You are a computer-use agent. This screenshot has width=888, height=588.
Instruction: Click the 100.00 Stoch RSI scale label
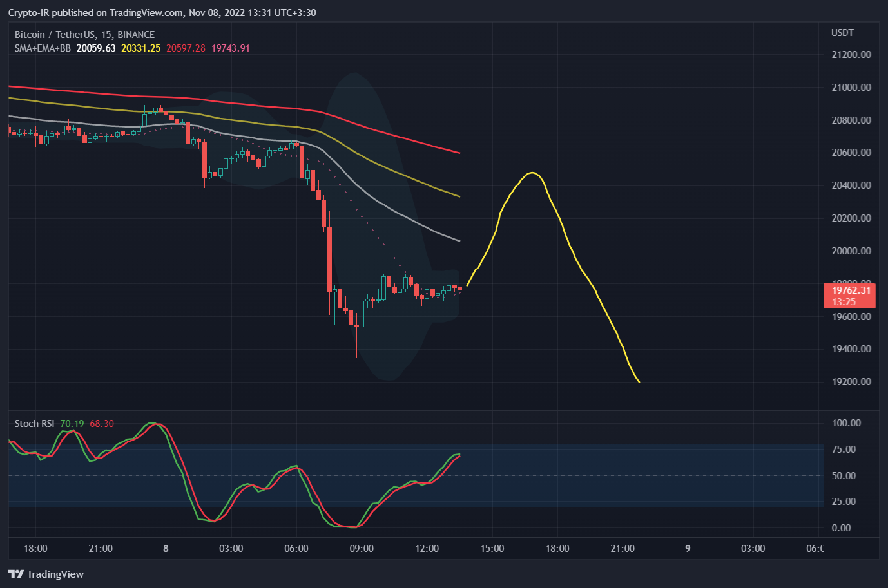pyautogui.click(x=846, y=423)
